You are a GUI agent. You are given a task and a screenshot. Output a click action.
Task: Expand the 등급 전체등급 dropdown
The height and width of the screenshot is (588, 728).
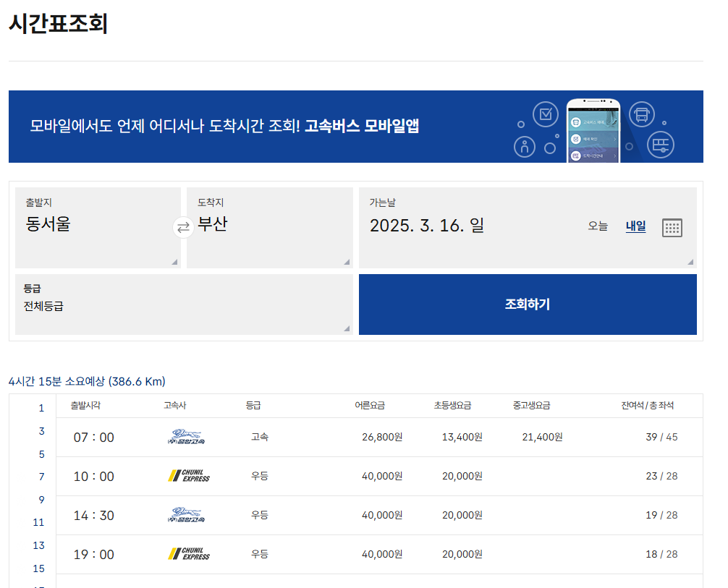tap(184, 304)
